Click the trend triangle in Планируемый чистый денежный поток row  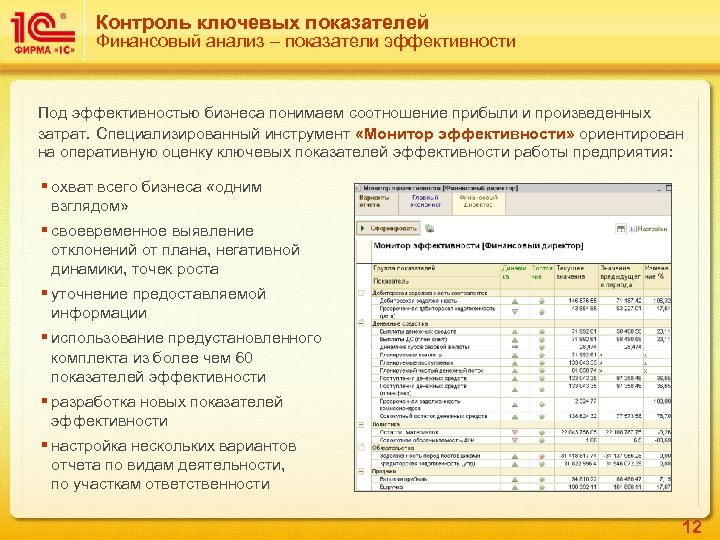(515, 371)
